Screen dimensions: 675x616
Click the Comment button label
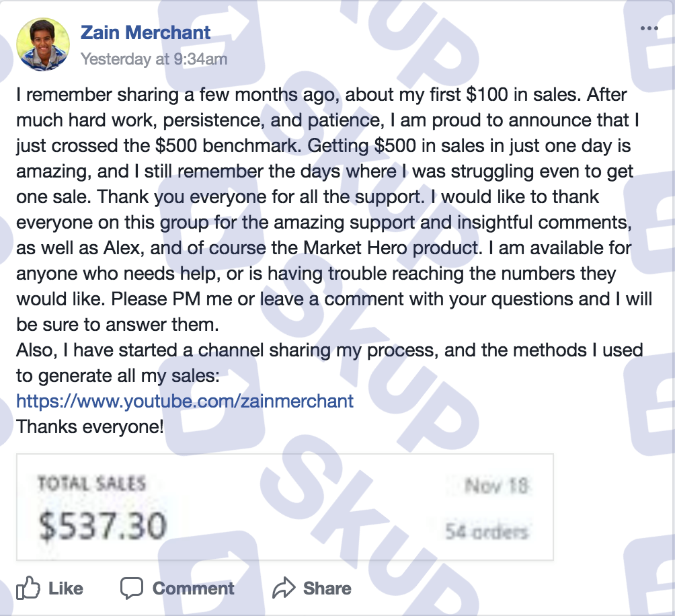pos(193,588)
